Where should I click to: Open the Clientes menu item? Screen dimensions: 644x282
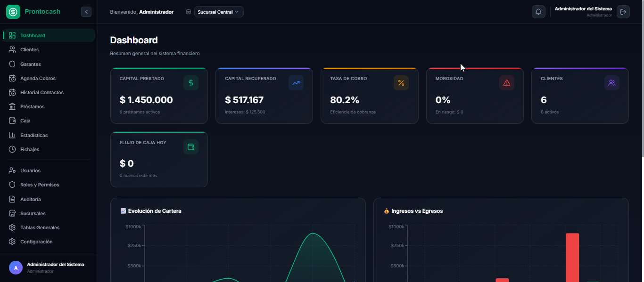[29, 49]
